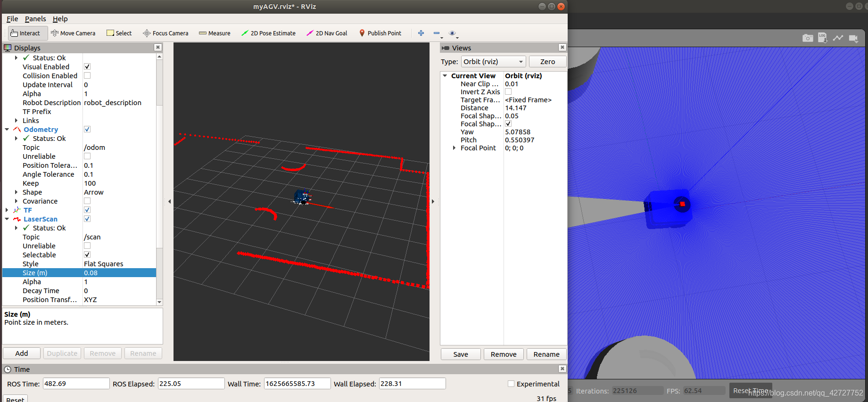Click the ROS Elapsed field

click(191, 384)
